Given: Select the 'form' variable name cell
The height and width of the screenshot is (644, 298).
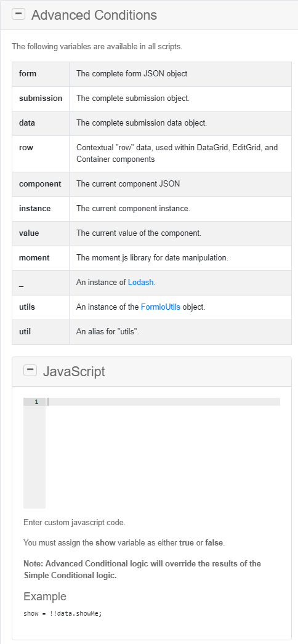Looking at the screenshot, I should point(41,74).
